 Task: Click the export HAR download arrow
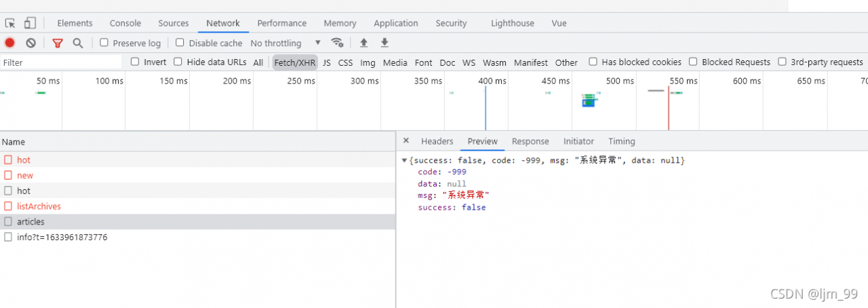pyautogui.click(x=384, y=43)
